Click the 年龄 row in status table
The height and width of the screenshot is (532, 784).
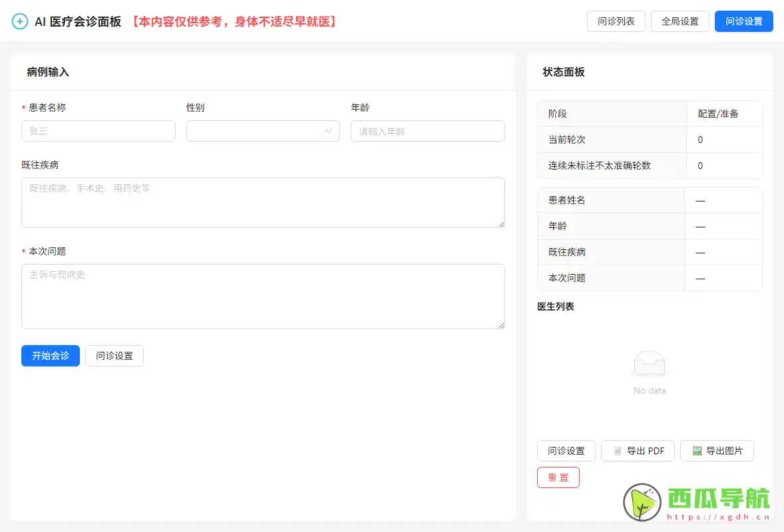[650, 226]
